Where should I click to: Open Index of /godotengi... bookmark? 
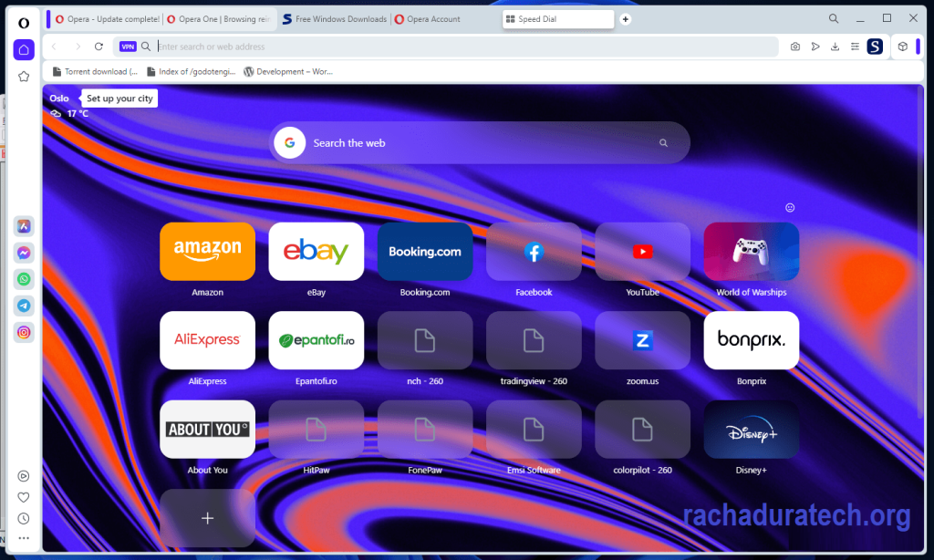point(192,71)
